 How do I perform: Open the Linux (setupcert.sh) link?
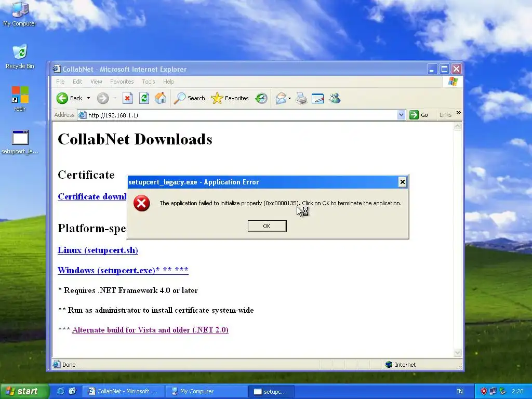coord(98,250)
